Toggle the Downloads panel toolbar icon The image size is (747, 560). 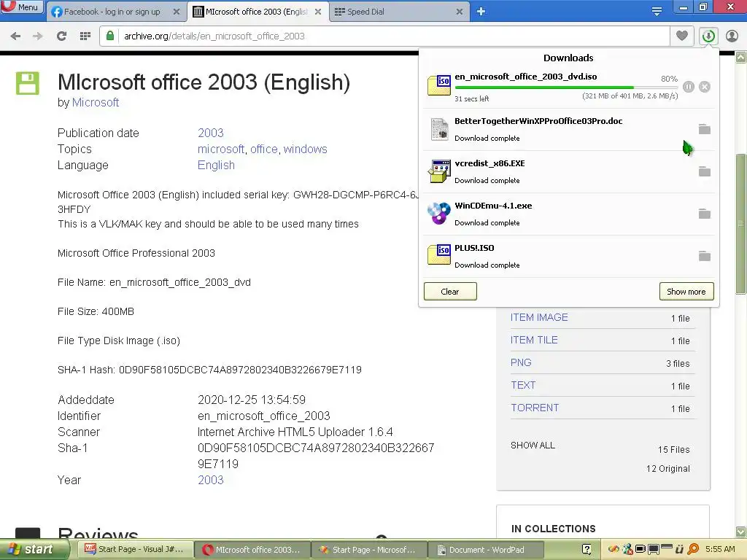[708, 36]
